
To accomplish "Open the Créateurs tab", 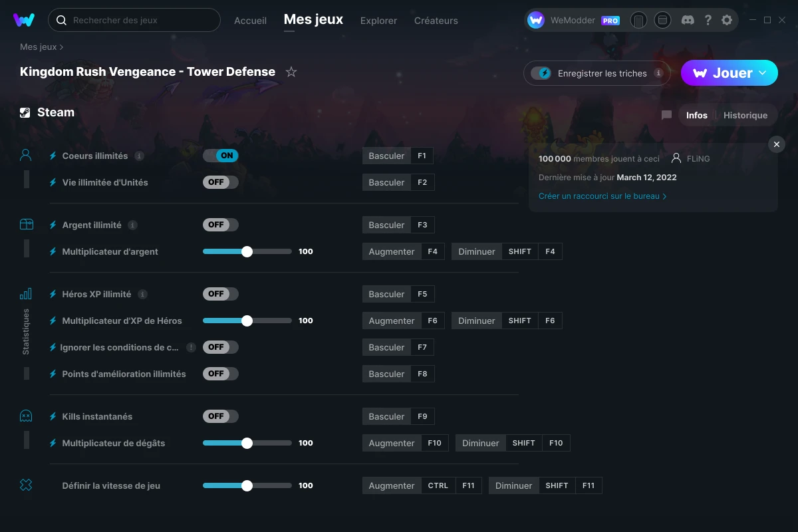I will 436,21.
